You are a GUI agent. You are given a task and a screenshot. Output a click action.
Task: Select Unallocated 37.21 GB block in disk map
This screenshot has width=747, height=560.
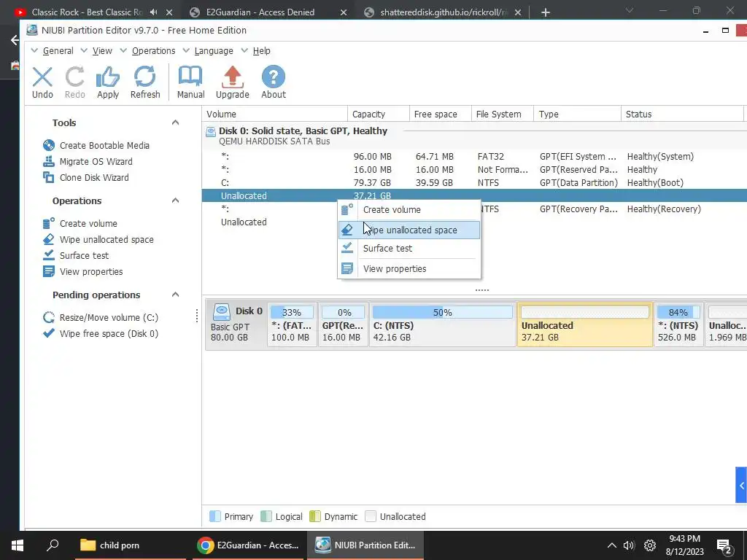coord(584,326)
